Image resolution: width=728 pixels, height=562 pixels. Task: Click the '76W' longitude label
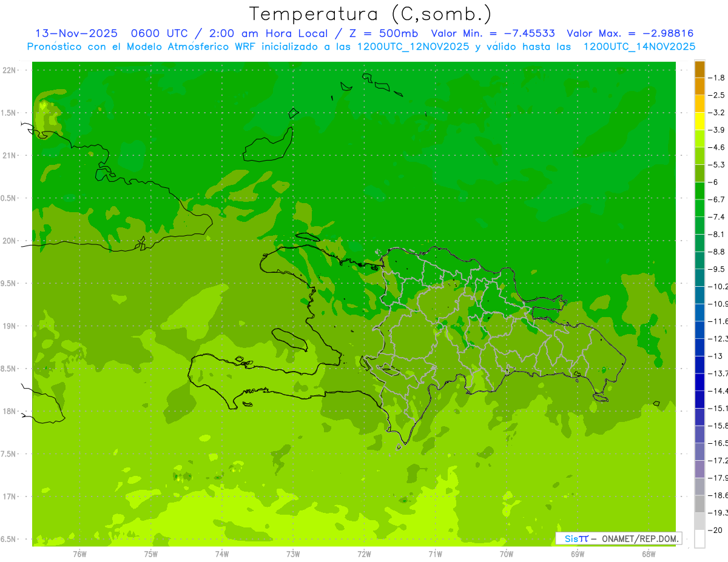(x=79, y=554)
